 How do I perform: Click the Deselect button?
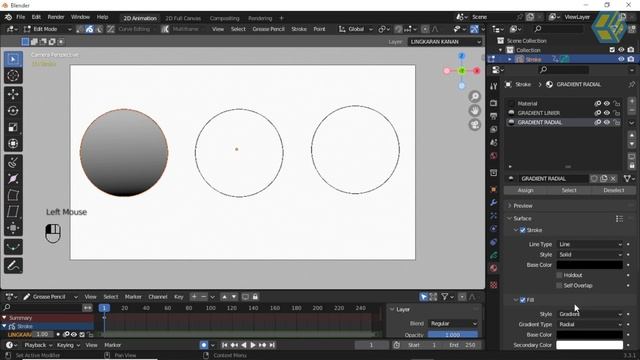pos(613,191)
